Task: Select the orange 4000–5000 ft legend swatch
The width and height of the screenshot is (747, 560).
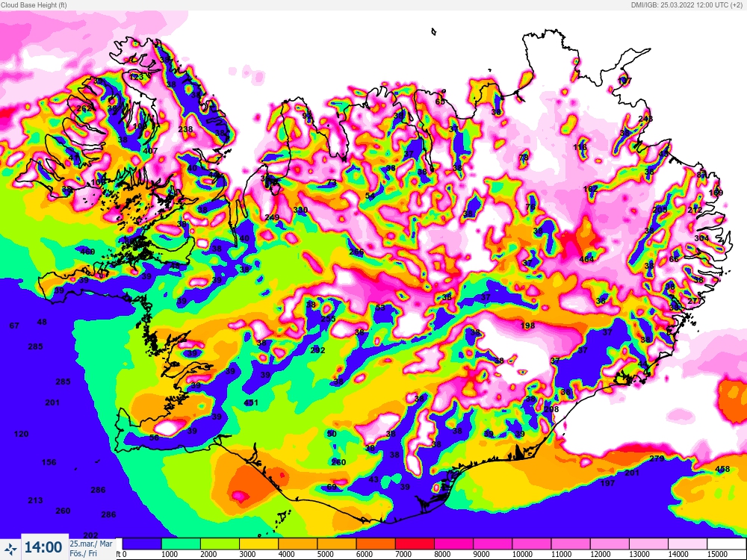Action: click(298, 544)
